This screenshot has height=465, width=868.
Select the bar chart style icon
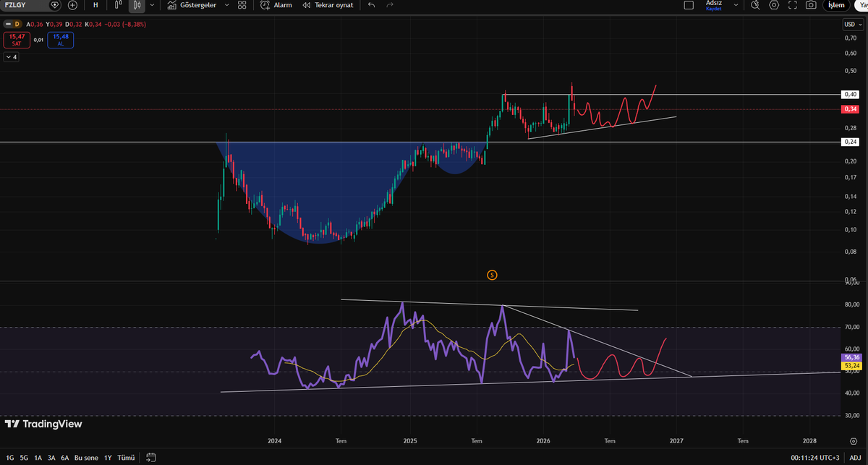(117, 5)
